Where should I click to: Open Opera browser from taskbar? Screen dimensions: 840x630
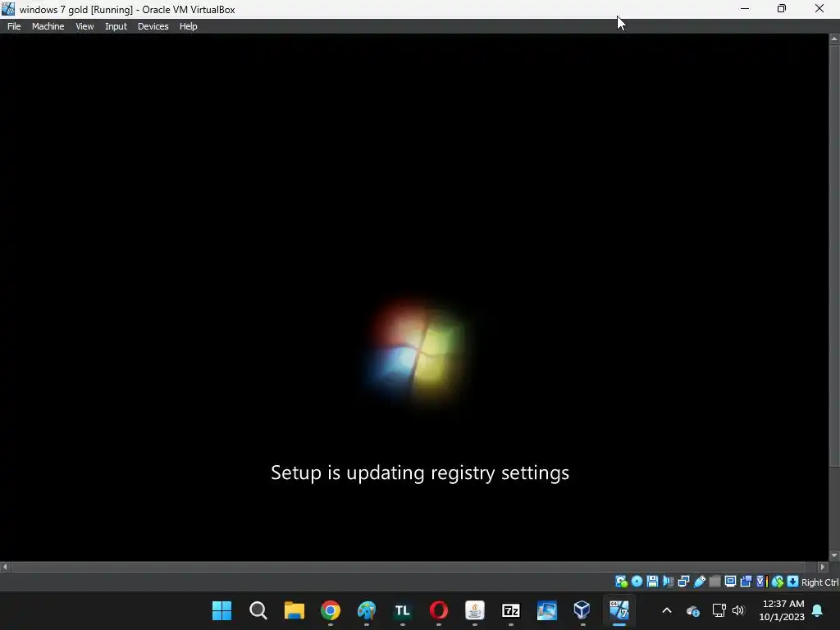[x=439, y=610]
